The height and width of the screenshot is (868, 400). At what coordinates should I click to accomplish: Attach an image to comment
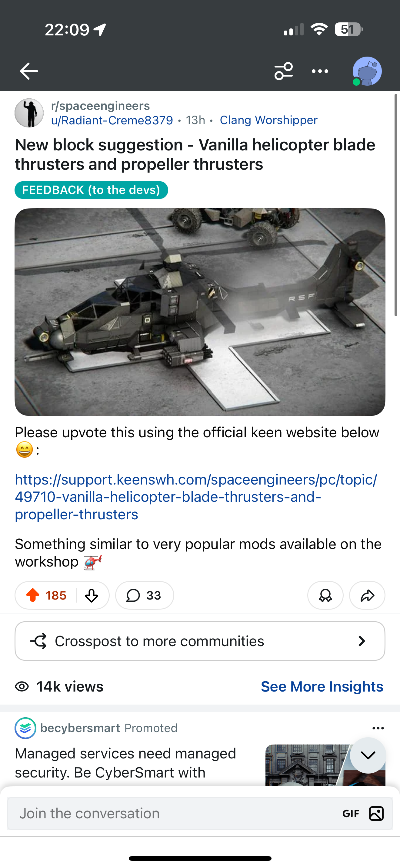pyautogui.click(x=376, y=814)
